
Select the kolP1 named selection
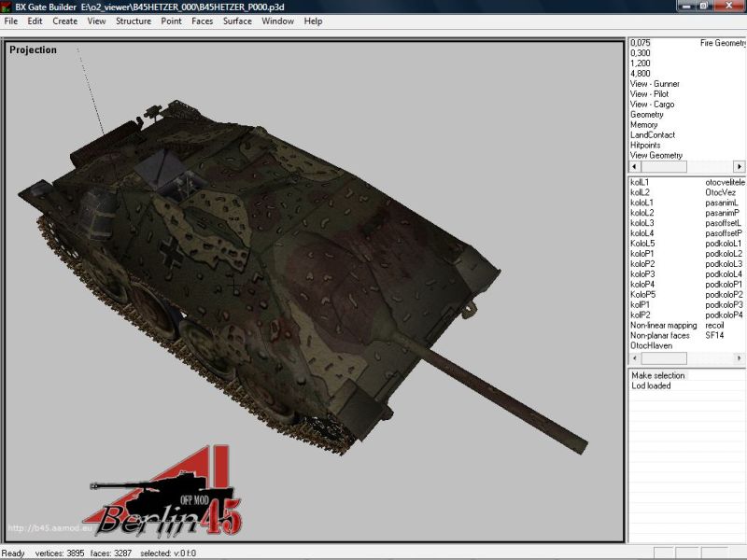(640, 305)
